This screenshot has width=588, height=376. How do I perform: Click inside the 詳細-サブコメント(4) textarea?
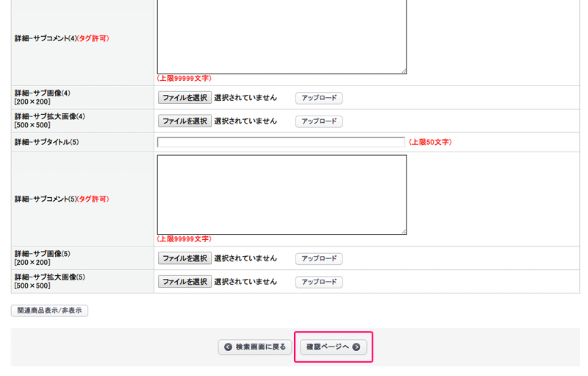click(x=282, y=37)
